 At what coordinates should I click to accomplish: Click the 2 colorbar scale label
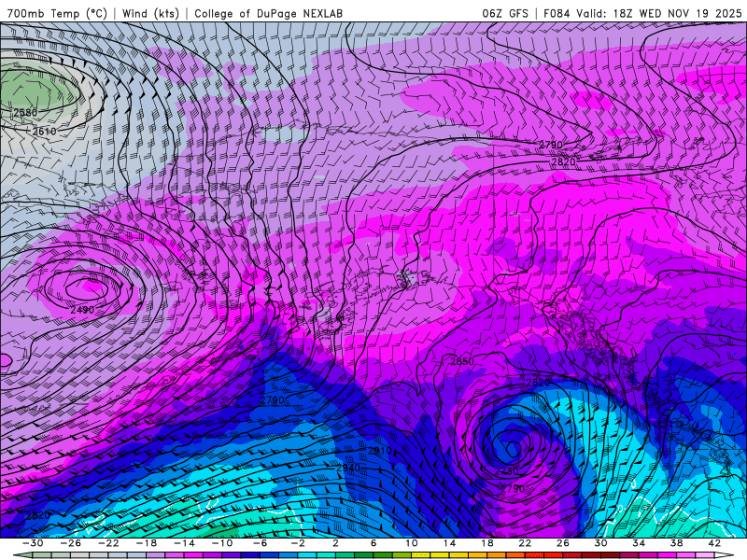pyautogui.click(x=335, y=543)
